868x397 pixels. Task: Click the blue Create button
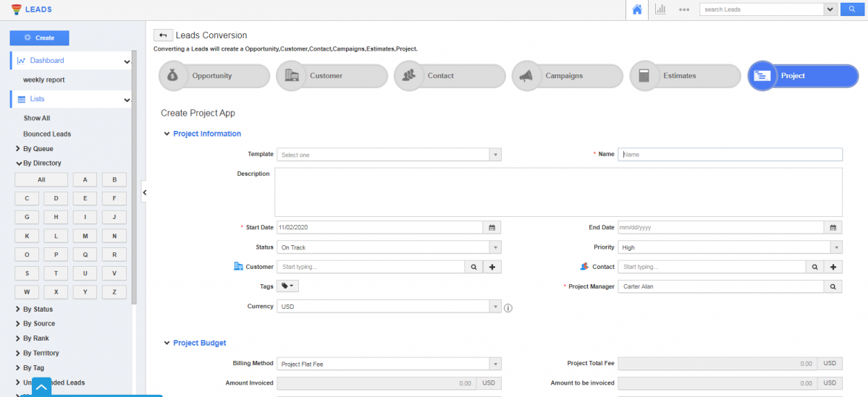coord(39,38)
